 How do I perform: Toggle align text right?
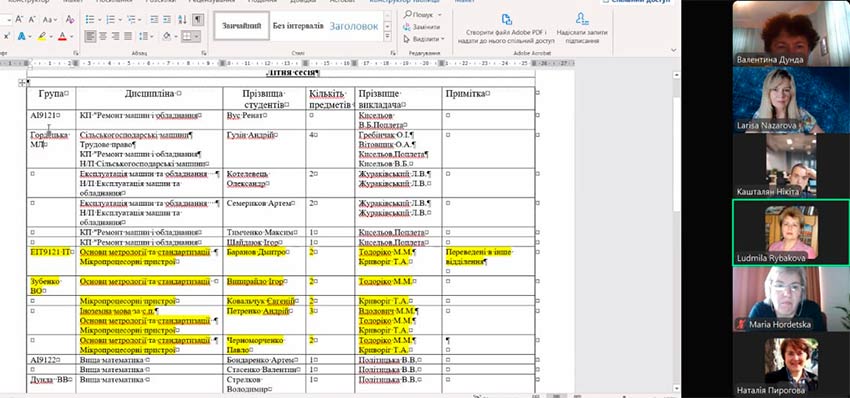[115, 36]
